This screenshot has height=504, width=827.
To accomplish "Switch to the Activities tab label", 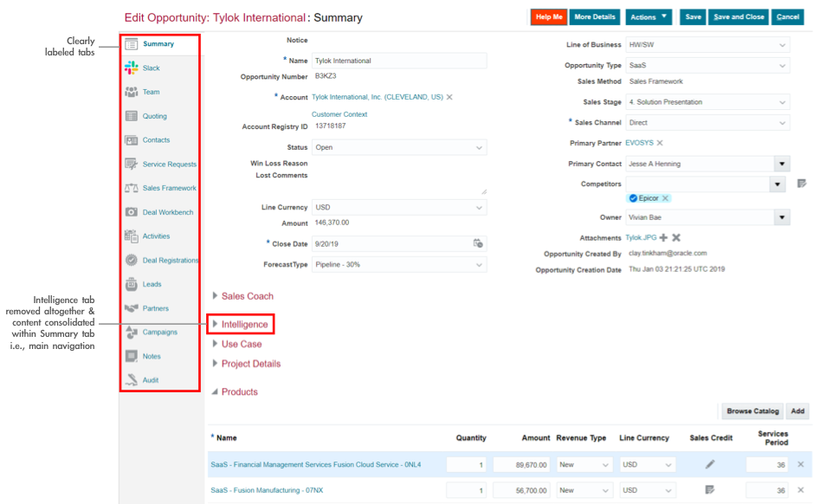I will tap(156, 236).
